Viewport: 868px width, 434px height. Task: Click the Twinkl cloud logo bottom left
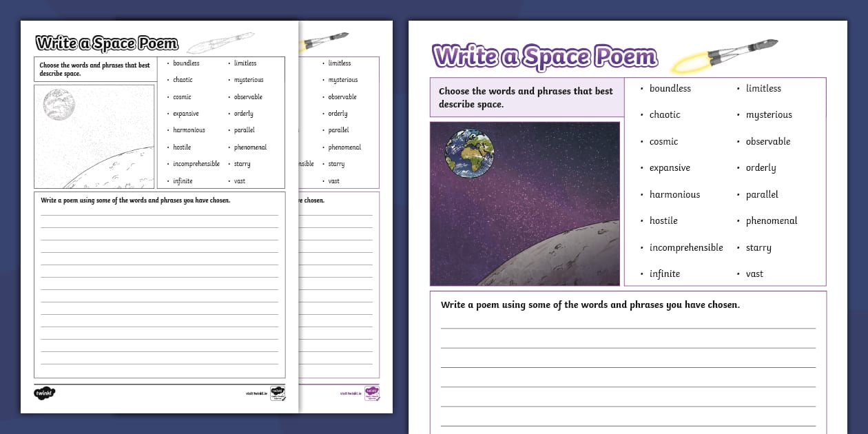tap(43, 392)
